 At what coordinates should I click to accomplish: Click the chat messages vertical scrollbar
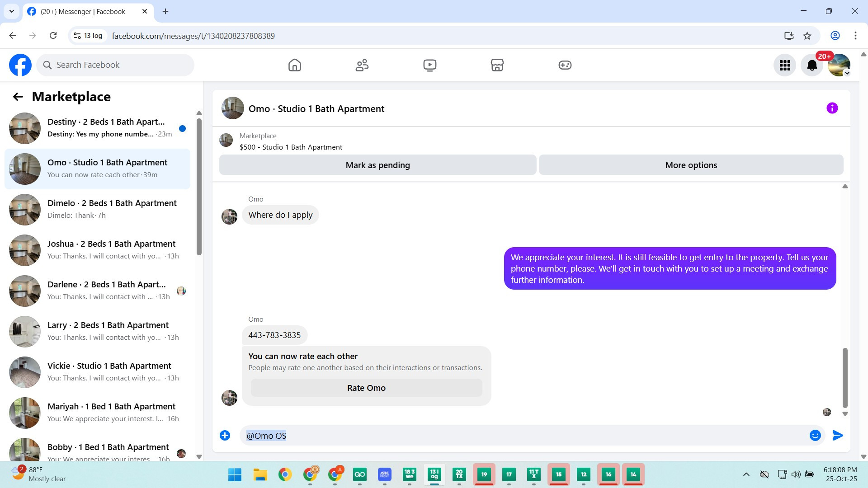[844, 377]
